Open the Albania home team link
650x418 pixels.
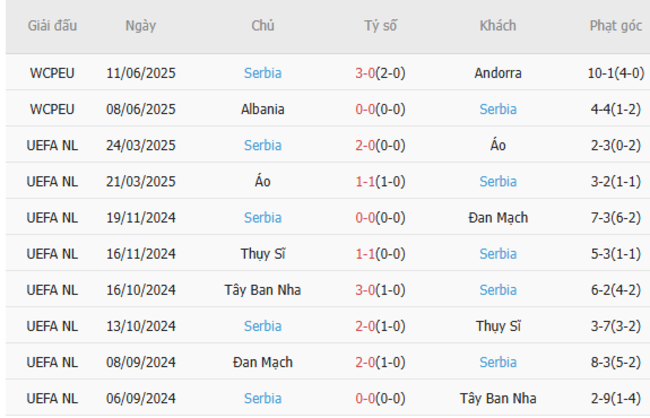(262, 109)
